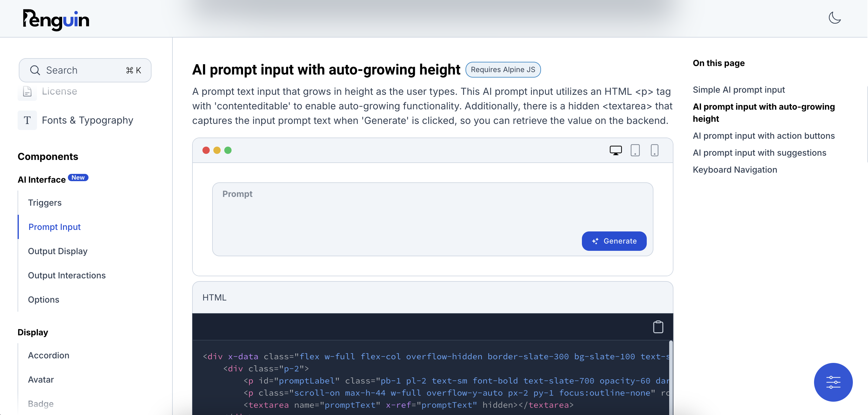Screen dimensions: 868x415
Task: Jump to Simple AI prompt input
Action: tap(739, 90)
